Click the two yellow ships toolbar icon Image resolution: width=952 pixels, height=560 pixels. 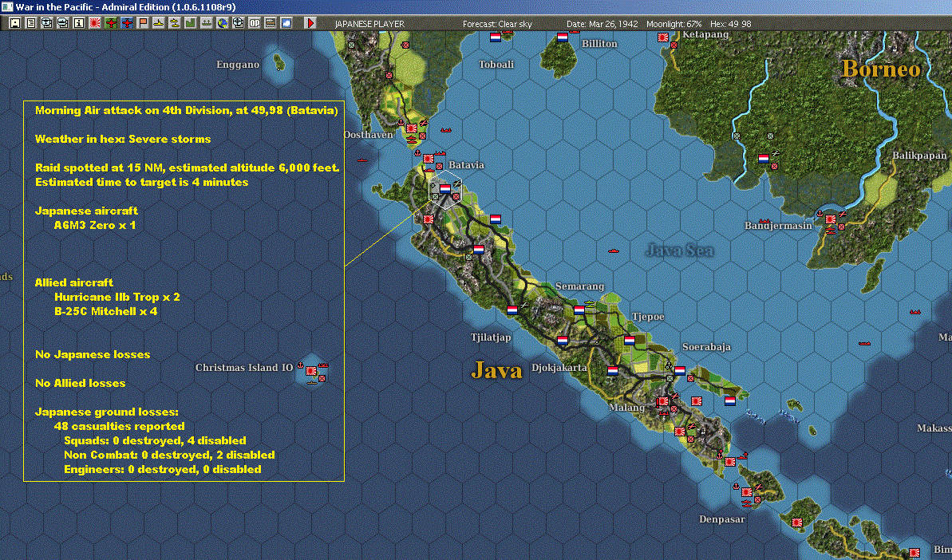point(174,23)
